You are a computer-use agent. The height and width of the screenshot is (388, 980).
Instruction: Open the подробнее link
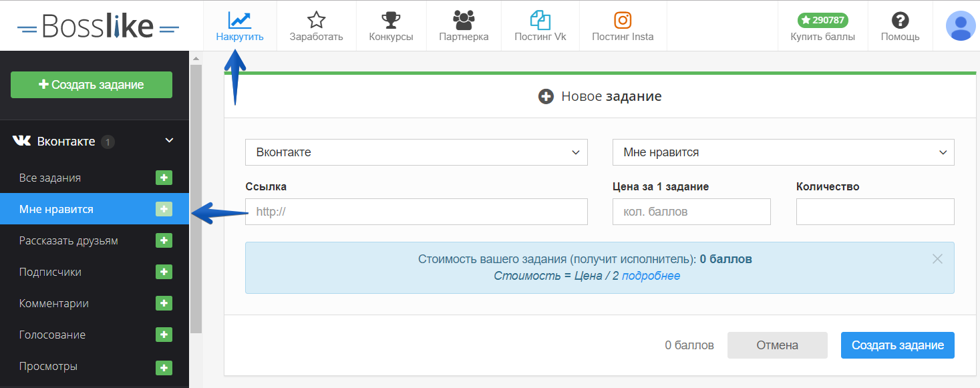click(651, 275)
